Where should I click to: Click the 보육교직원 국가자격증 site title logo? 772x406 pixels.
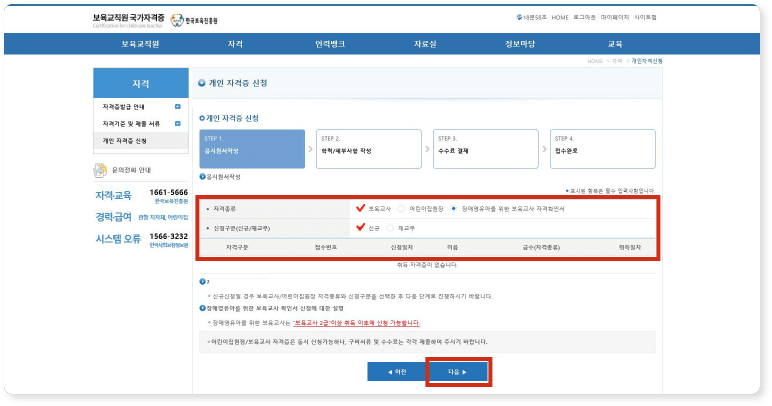[x=129, y=20]
